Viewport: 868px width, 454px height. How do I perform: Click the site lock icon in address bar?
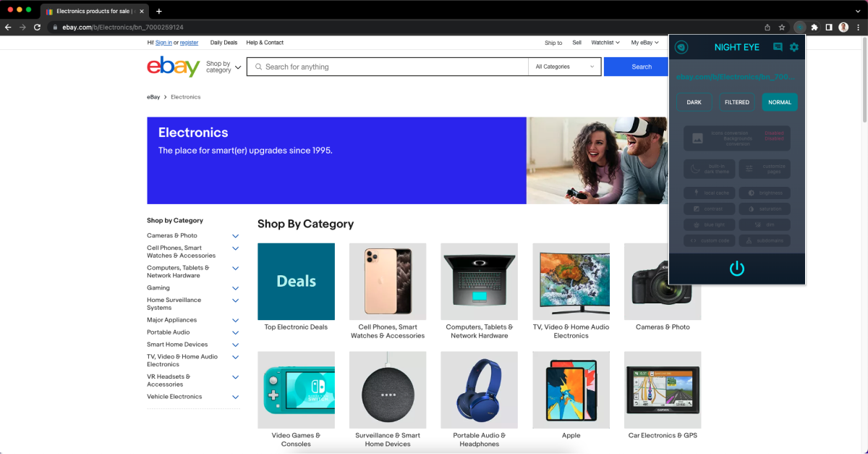pyautogui.click(x=56, y=28)
